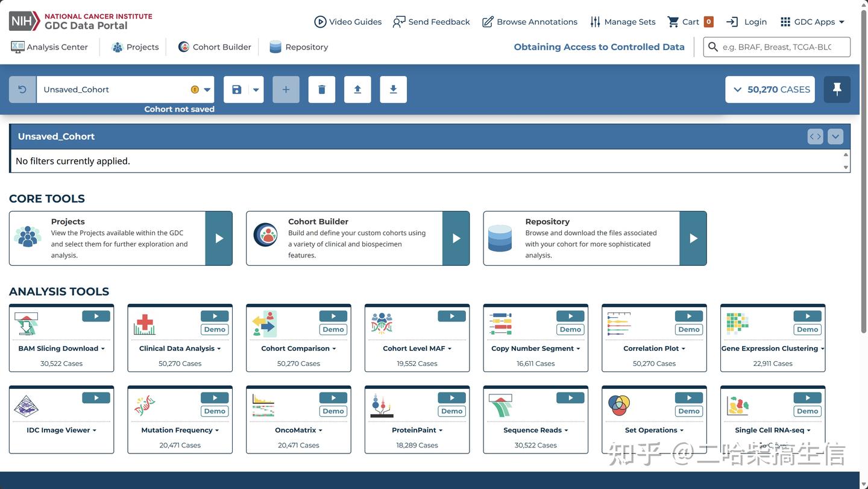Open the Cart icon in header

tap(690, 22)
